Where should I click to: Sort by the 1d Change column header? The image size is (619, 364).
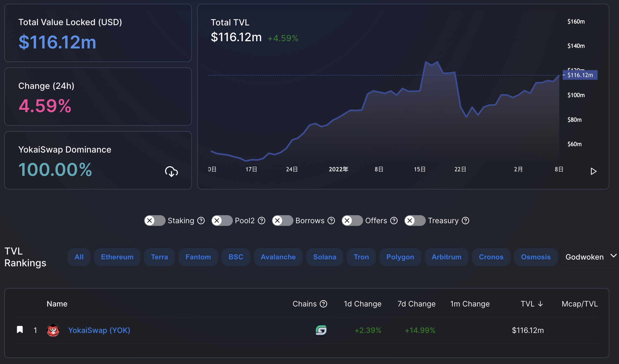click(363, 304)
